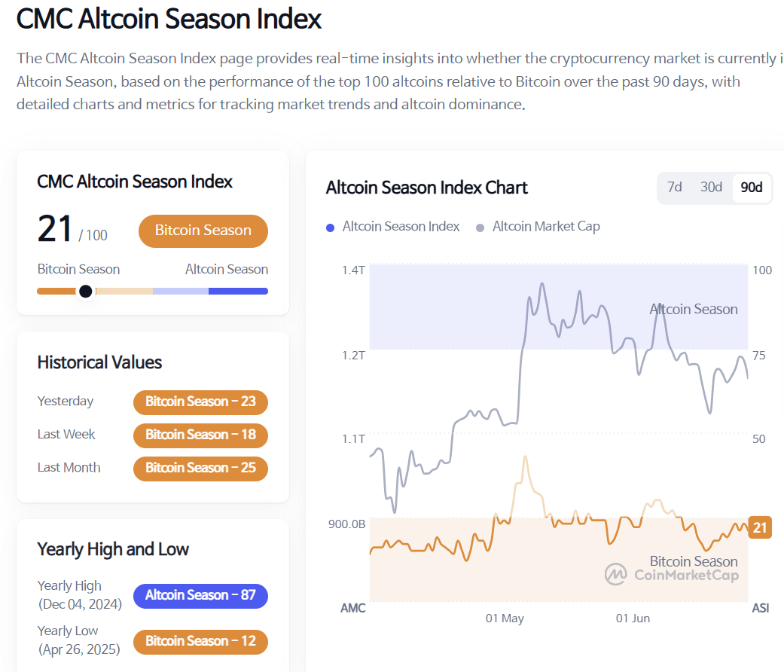Viewport: 784px width, 672px height.
Task: Select the 90d chart range tab
Action: 752,188
